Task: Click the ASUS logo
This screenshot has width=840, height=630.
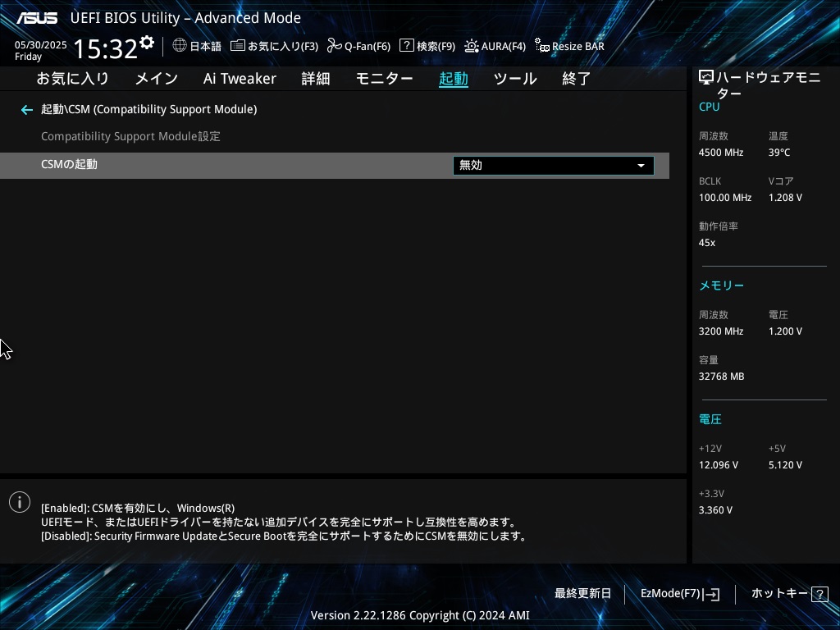Action: pos(37,18)
